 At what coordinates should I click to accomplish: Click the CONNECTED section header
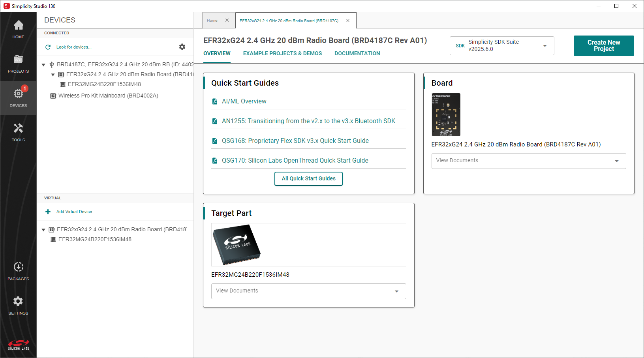(57, 33)
